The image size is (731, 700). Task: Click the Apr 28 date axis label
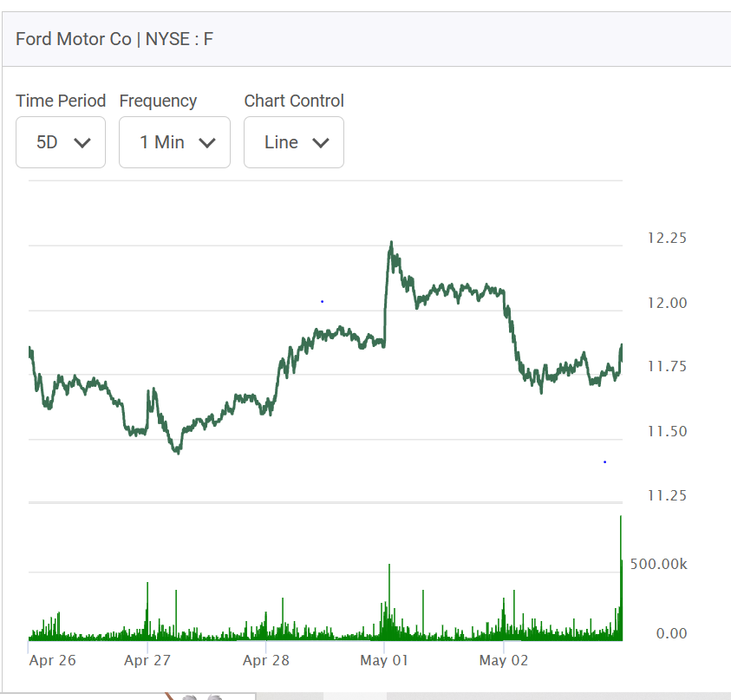[265, 660]
